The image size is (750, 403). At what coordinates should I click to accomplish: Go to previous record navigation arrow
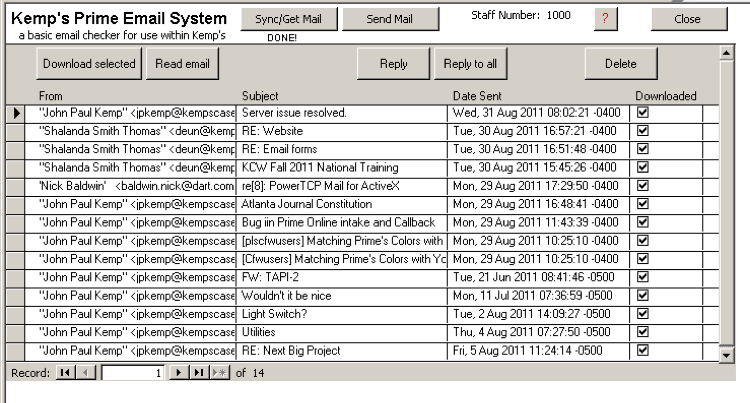click(x=85, y=372)
